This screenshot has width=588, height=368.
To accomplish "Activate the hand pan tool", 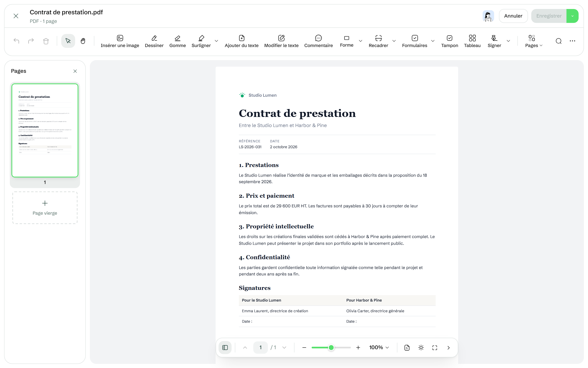I will [83, 41].
